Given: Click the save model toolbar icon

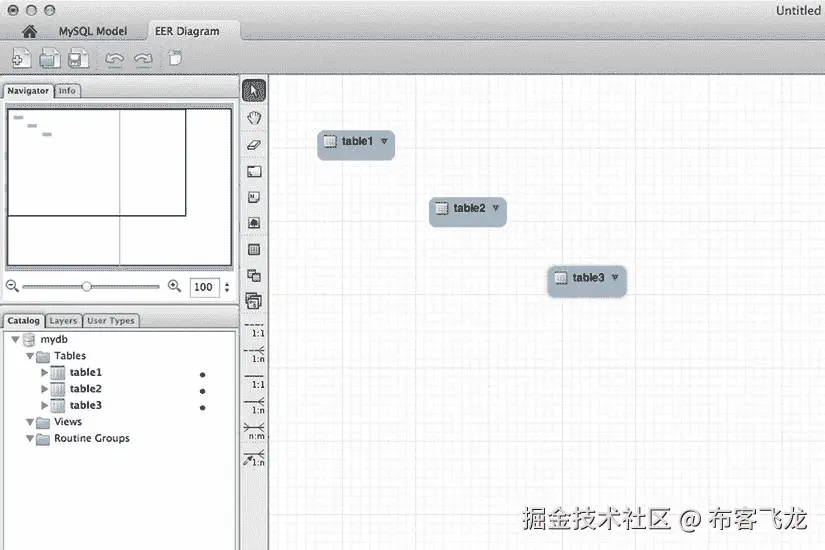Looking at the screenshot, I should click(x=78, y=58).
